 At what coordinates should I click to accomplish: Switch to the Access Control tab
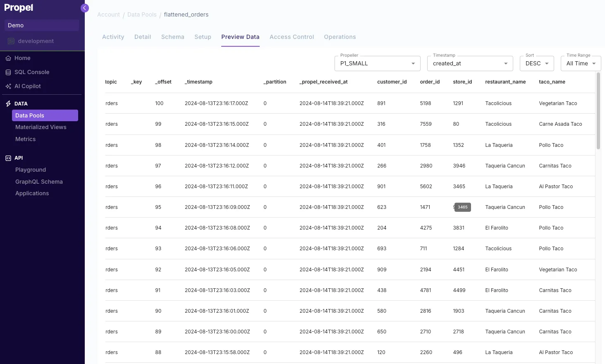coord(292,37)
